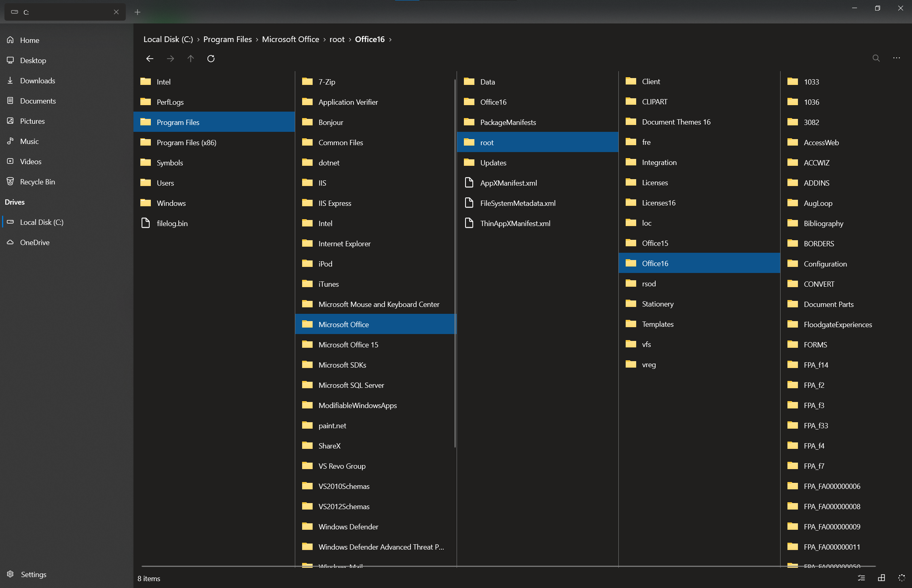Select the CLIPART folder

pyautogui.click(x=700, y=102)
